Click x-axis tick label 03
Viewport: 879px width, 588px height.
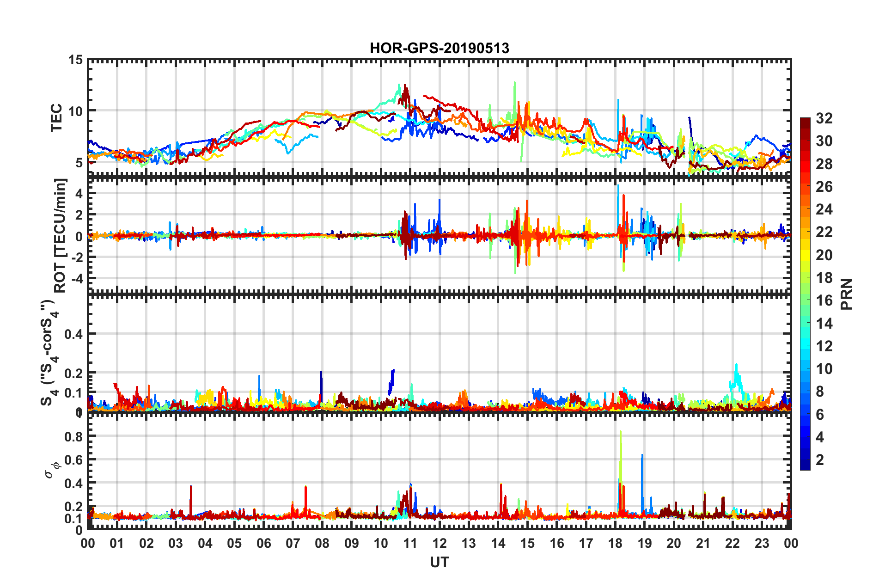[176, 543]
